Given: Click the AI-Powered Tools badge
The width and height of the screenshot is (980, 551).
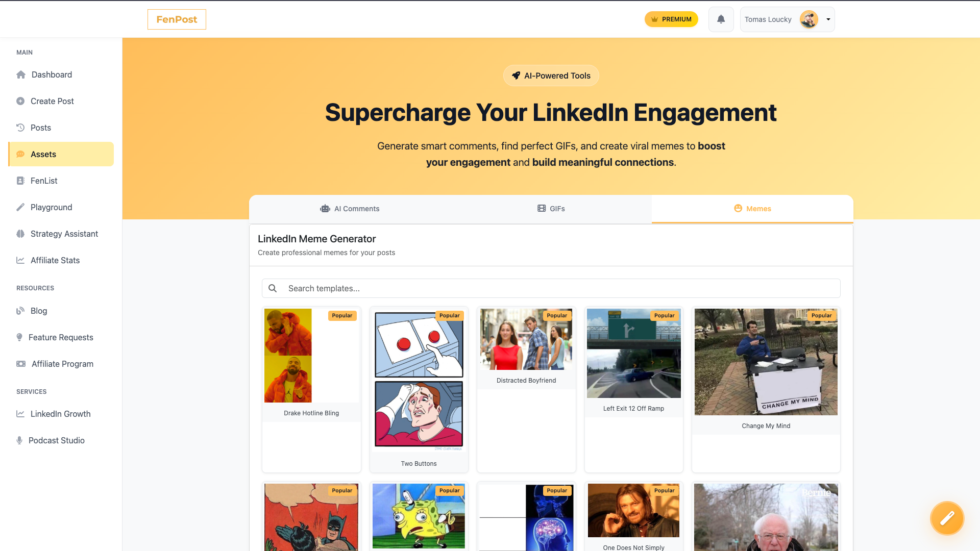Looking at the screenshot, I should [x=551, y=76].
